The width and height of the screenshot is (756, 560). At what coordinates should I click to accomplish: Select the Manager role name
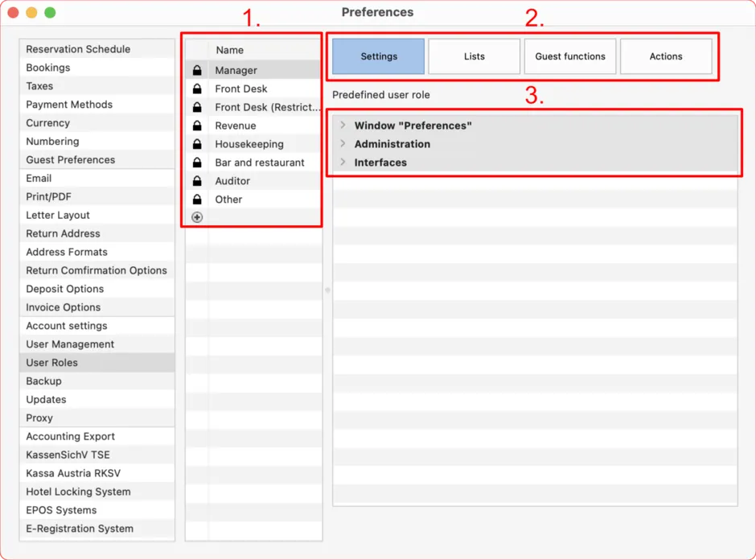[236, 71]
